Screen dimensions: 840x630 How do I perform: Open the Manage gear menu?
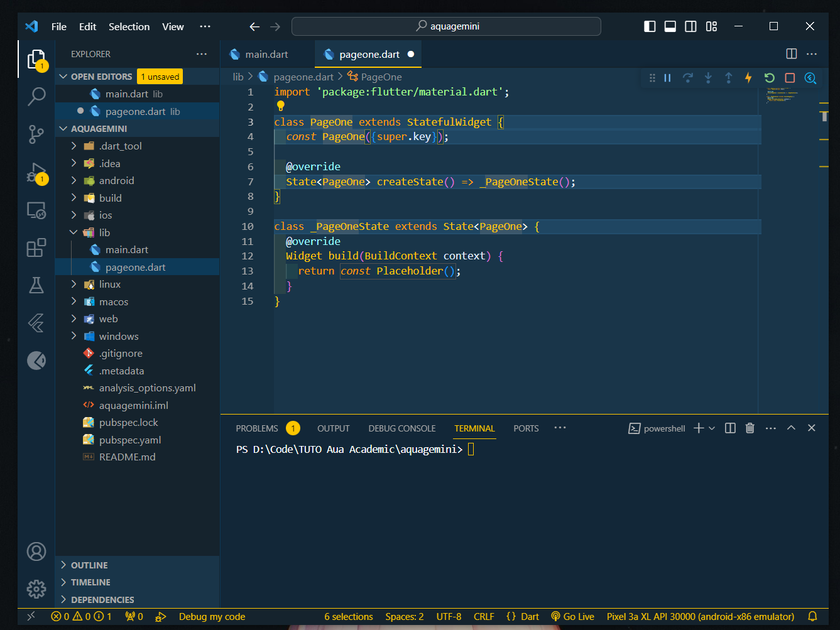coord(36,589)
